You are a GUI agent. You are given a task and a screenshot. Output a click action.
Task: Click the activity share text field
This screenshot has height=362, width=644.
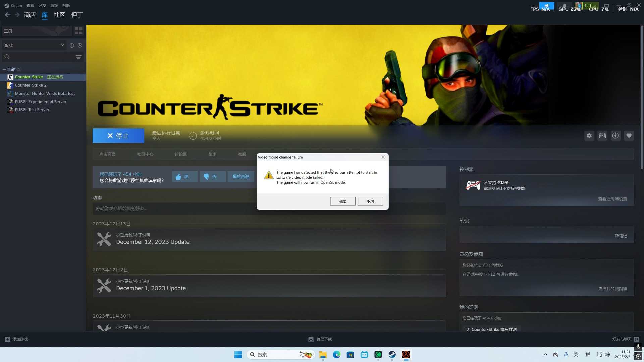pos(269,209)
